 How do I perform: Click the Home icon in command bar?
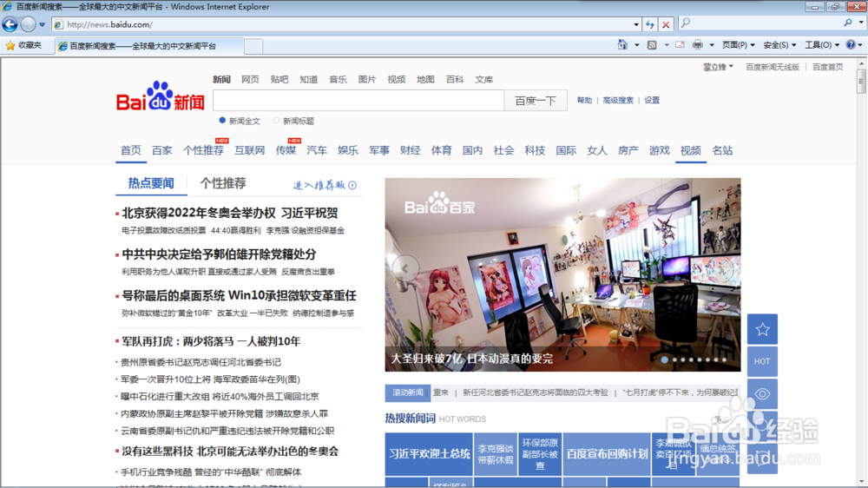tap(622, 45)
